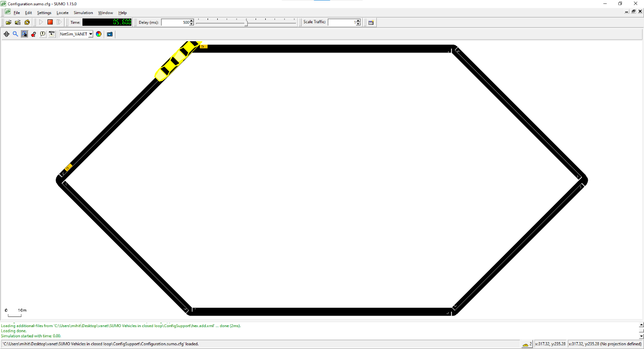
Task: Open the Settings menu
Action: [44, 13]
